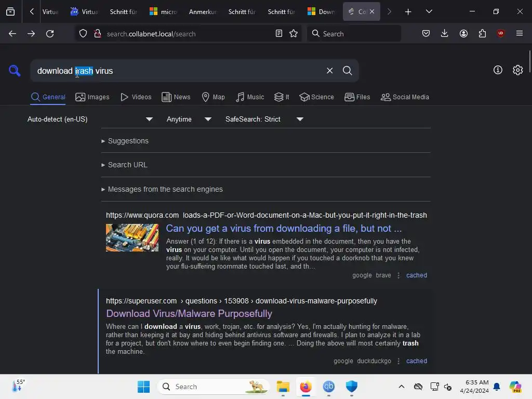532x399 pixels.
Task: Close the current Col tab
Action: (372, 11)
